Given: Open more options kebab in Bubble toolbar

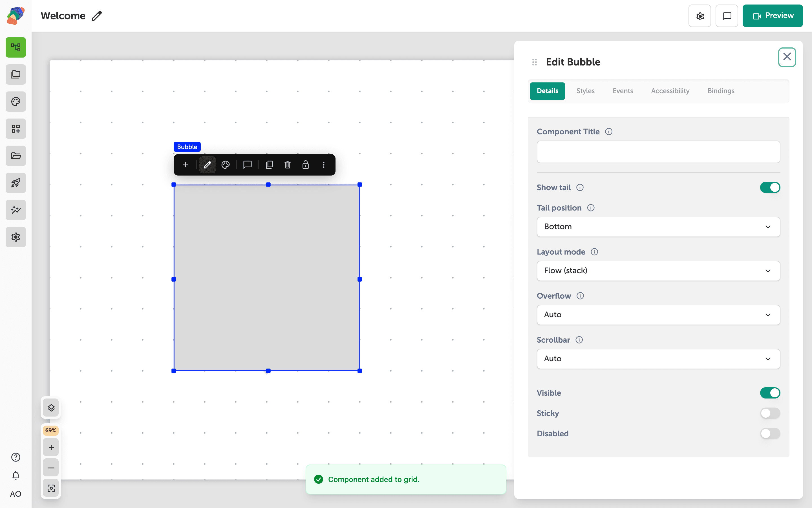Looking at the screenshot, I should click(323, 165).
